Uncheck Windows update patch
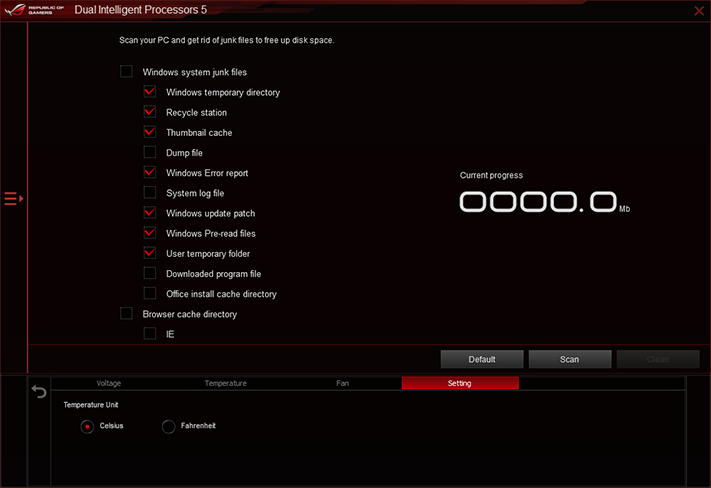 tap(150, 213)
